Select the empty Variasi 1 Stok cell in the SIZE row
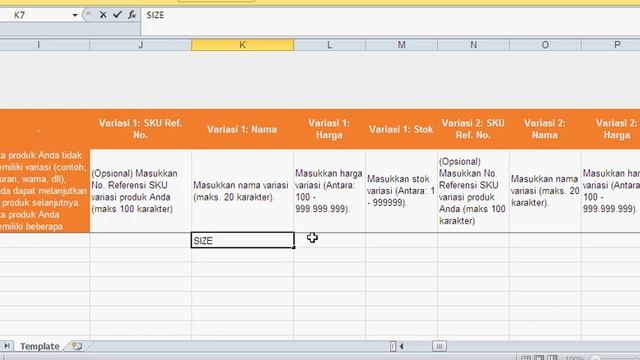The width and height of the screenshot is (640, 360). coord(402,240)
